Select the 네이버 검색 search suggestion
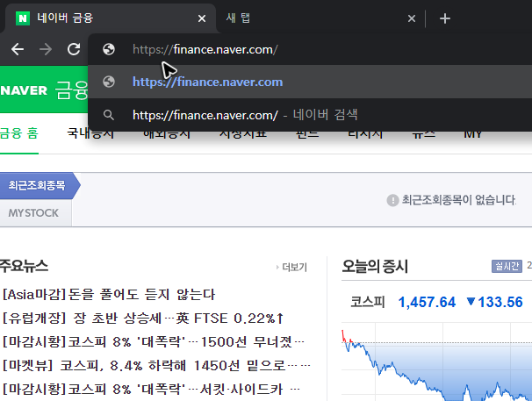This screenshot has width=532, height=401. pyautogui.click(x=310, y=115)
